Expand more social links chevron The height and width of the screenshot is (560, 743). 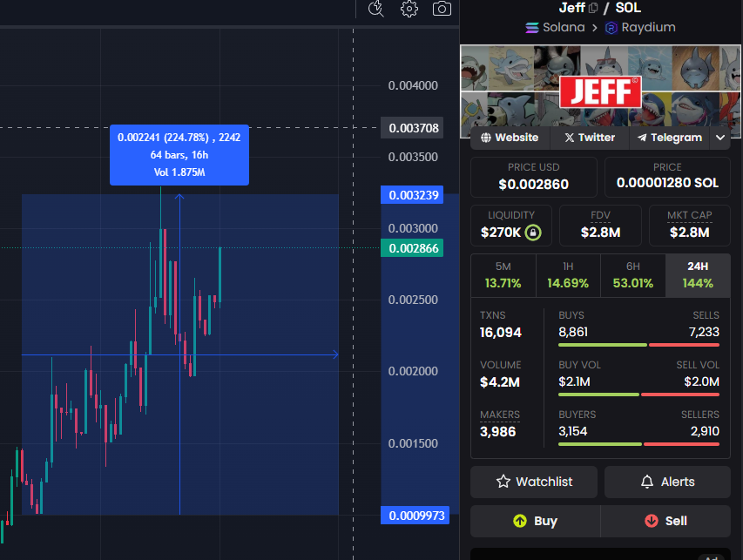(720, 138)
